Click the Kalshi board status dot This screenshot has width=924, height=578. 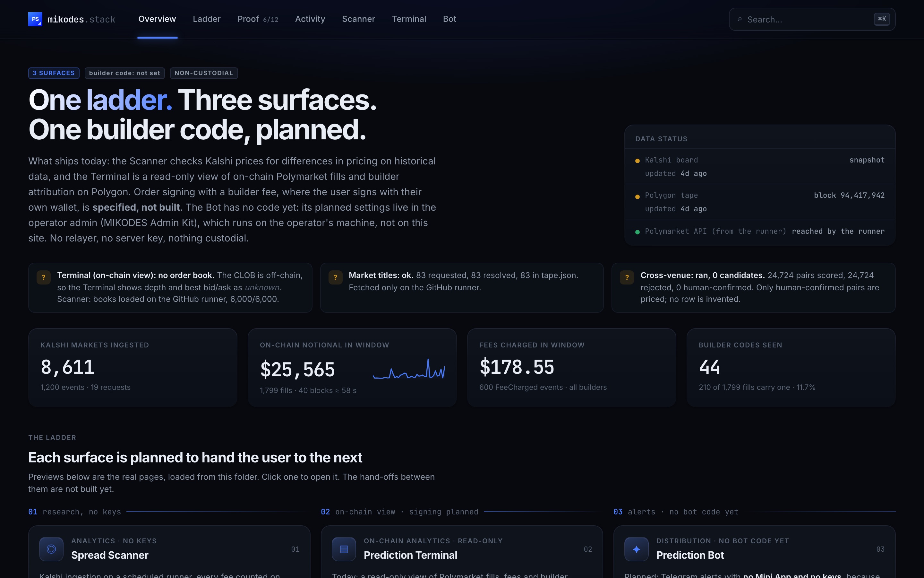pyautogui.click(x=637, y=161)
